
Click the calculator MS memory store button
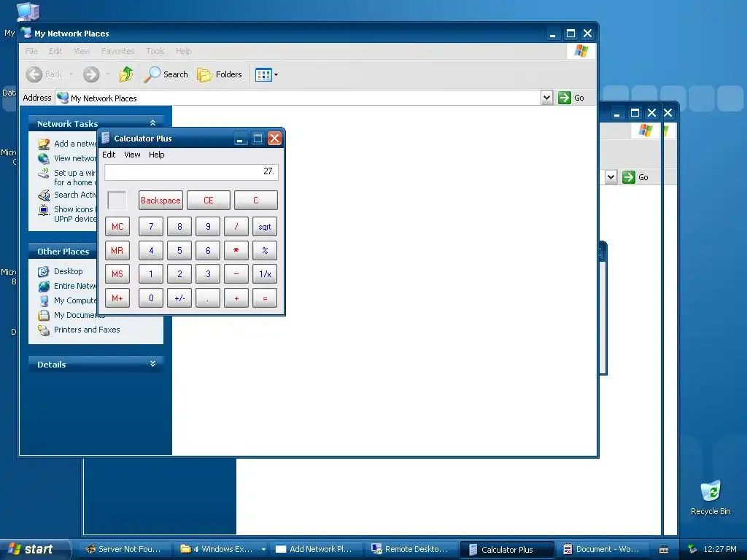117,274
